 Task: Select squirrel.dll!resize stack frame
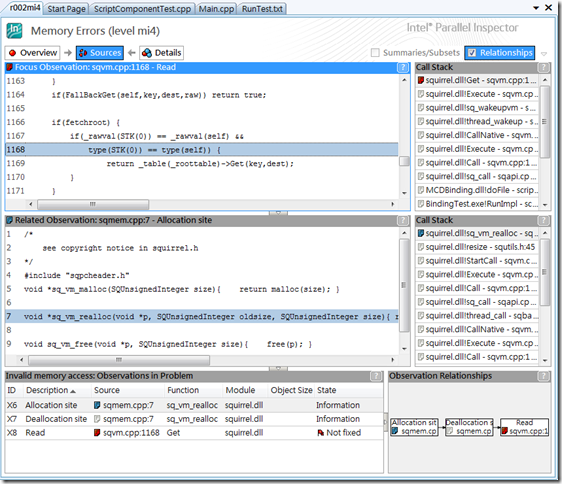477,247
